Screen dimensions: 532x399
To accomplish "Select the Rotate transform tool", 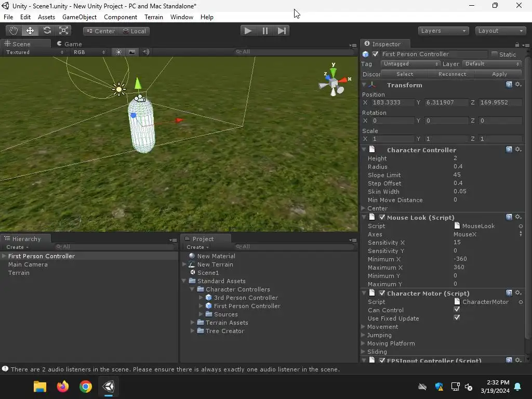I will (x=47, y=31).
